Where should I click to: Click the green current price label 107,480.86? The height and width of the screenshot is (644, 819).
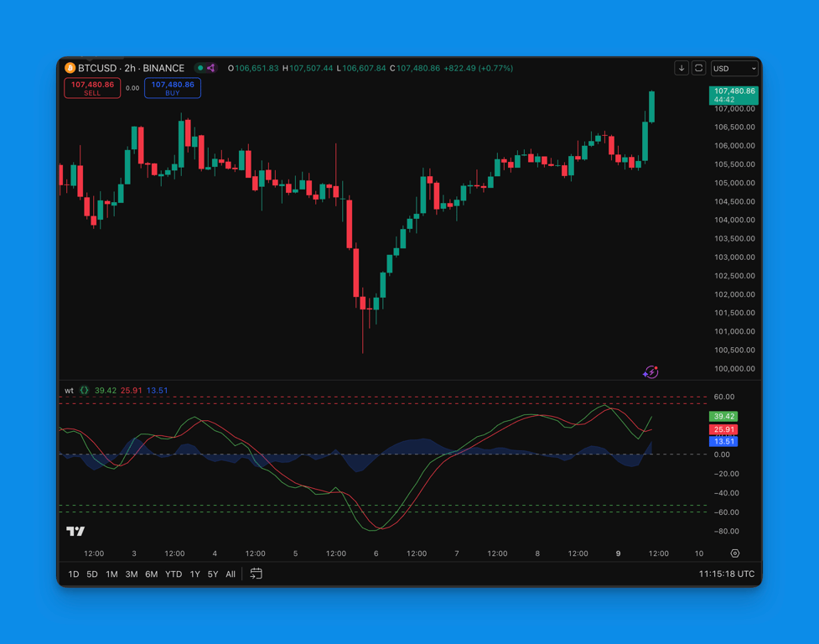(733, 95)
